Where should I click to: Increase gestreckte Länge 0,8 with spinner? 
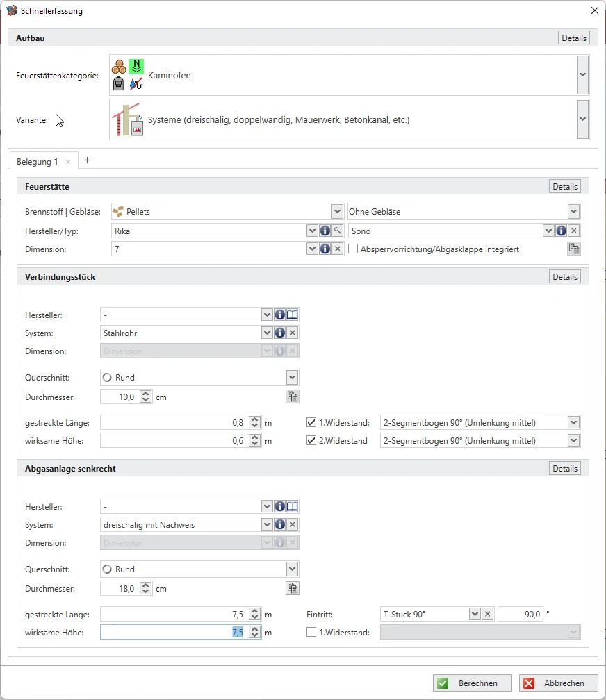(x=255, y=419)
